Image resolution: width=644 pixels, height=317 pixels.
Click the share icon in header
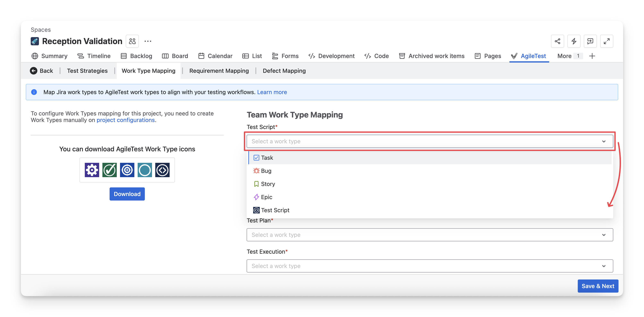tap(557, 41)
